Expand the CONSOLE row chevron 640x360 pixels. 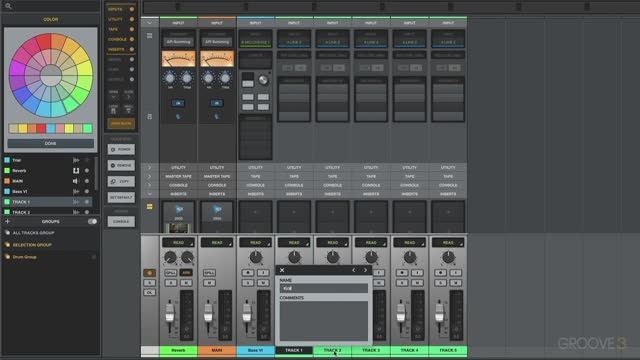pyautogui.click(x=149, y=185)
